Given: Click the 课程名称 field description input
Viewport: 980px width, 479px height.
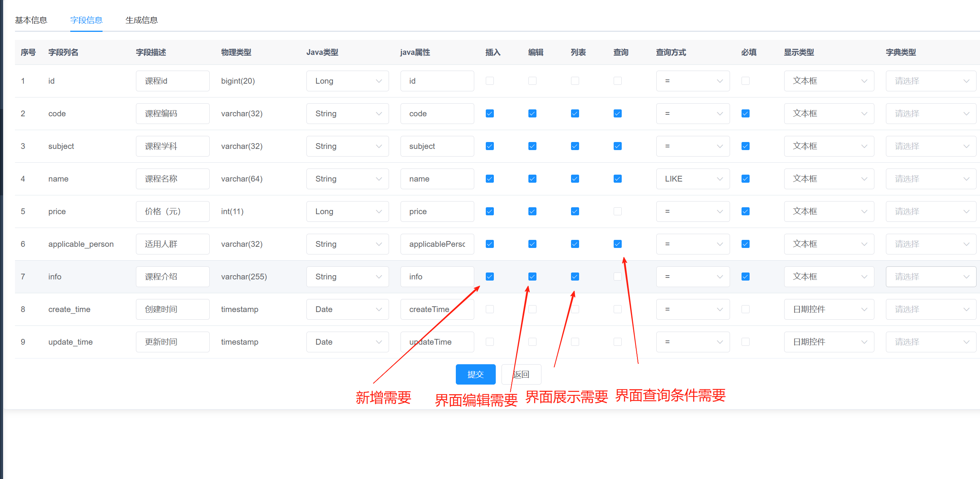Looking at the screenshot, I should (x=172, y=179).
